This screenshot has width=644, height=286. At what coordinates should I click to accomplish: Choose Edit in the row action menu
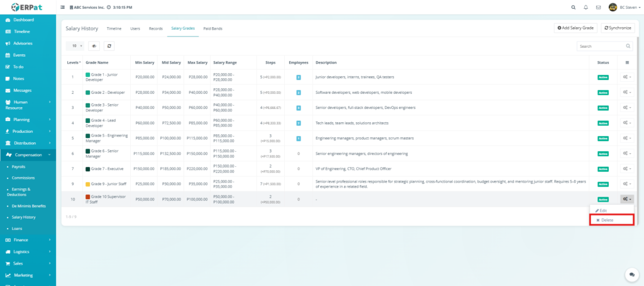click(602, 210)
